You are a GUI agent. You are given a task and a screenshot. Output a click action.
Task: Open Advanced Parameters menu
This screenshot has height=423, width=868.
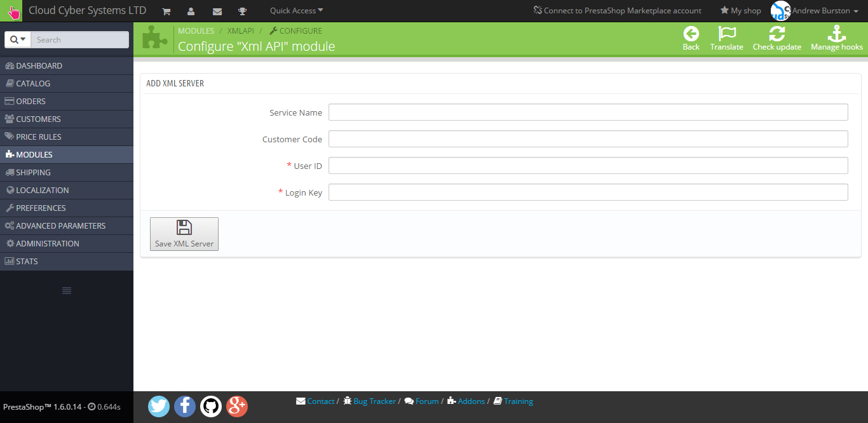[67, 225]
